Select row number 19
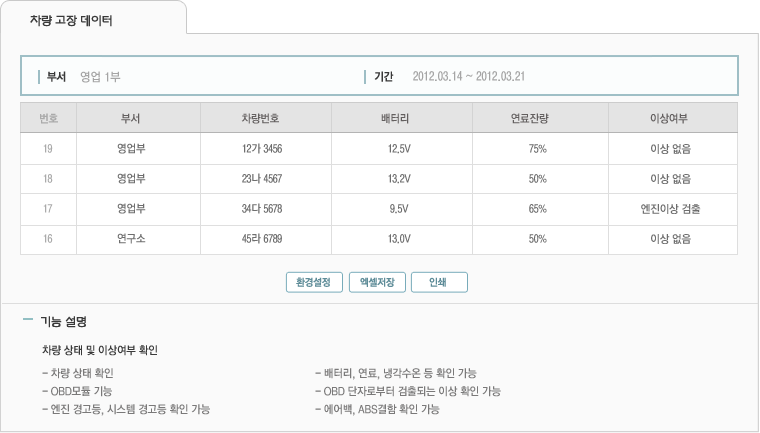The height and width of the screenshot is (433, 760). pyautogui.click(x=48, y=149)
